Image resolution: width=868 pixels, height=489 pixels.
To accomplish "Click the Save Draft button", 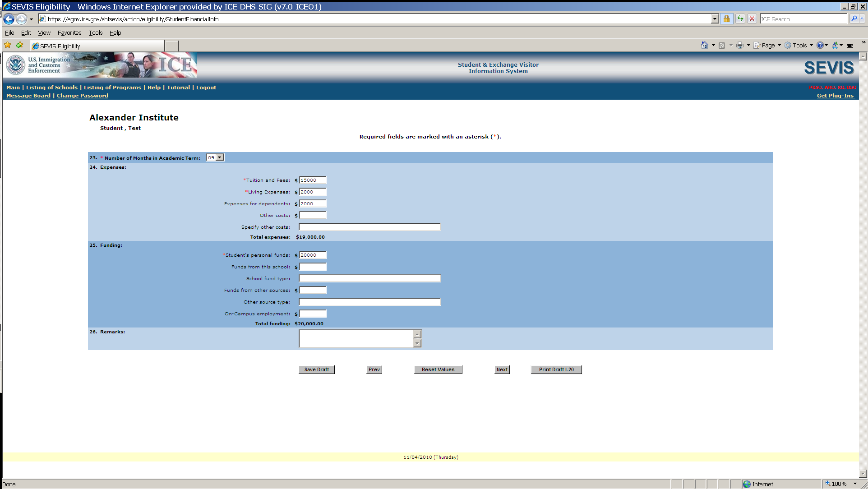I will point(316,369).
